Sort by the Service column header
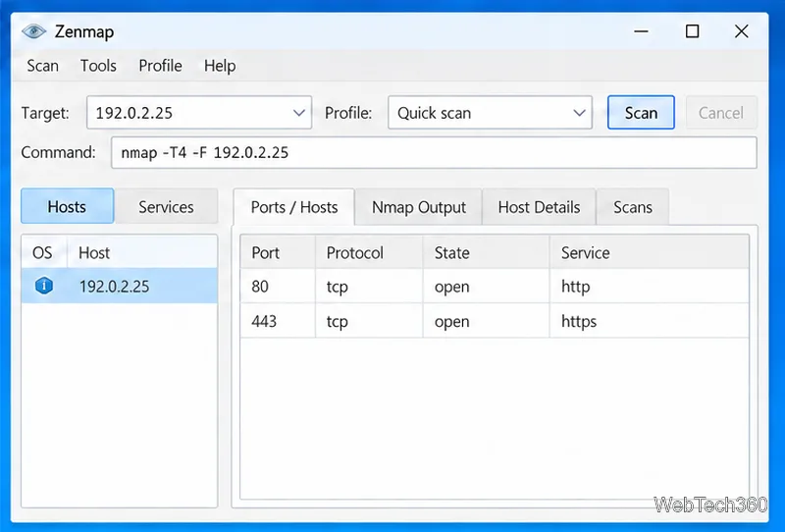The image size is (785, 532). point(650,252)
